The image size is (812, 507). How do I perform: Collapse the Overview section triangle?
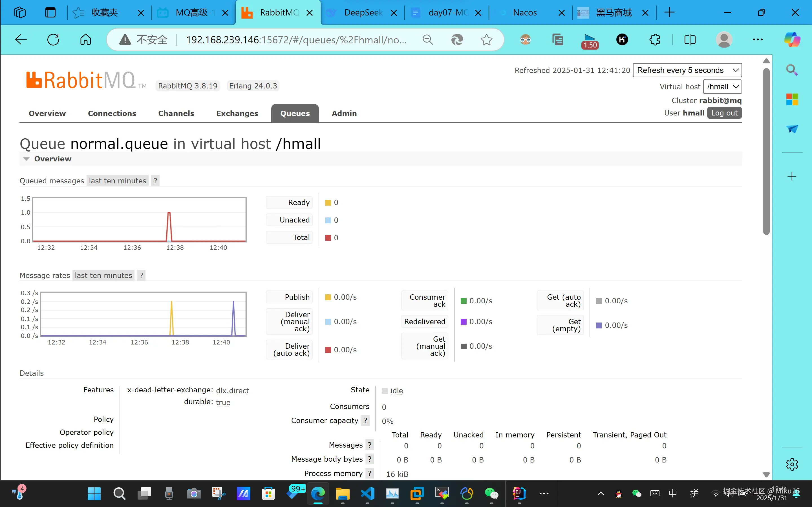[x=26, y=159]
